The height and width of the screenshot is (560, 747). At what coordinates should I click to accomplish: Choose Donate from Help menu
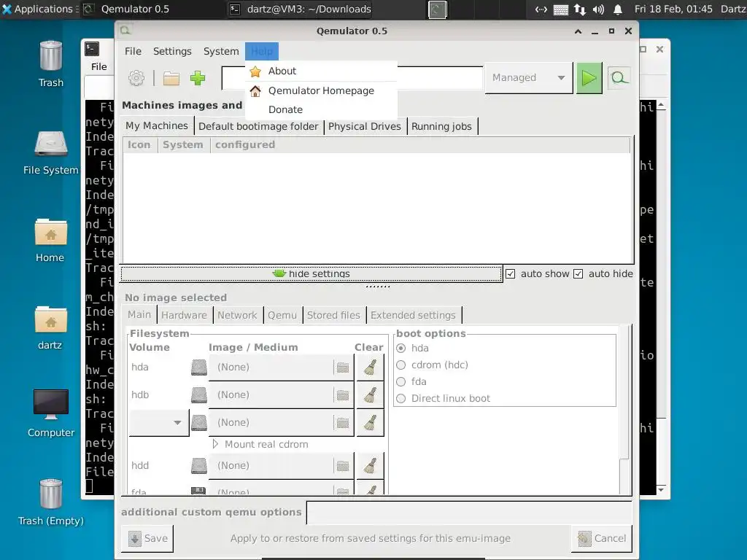point(322,109)
